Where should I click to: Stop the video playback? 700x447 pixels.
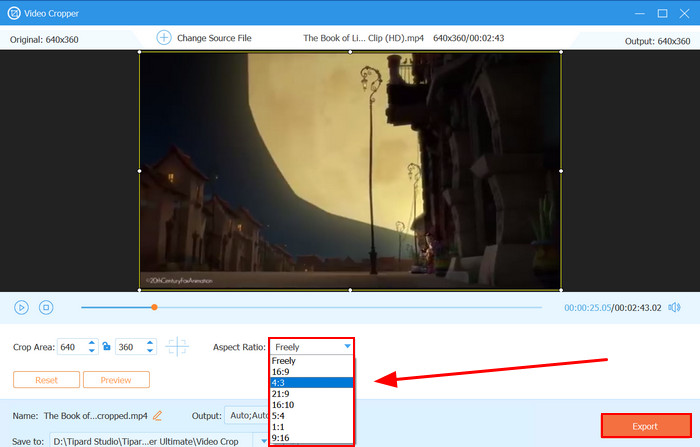coord(46,307)
